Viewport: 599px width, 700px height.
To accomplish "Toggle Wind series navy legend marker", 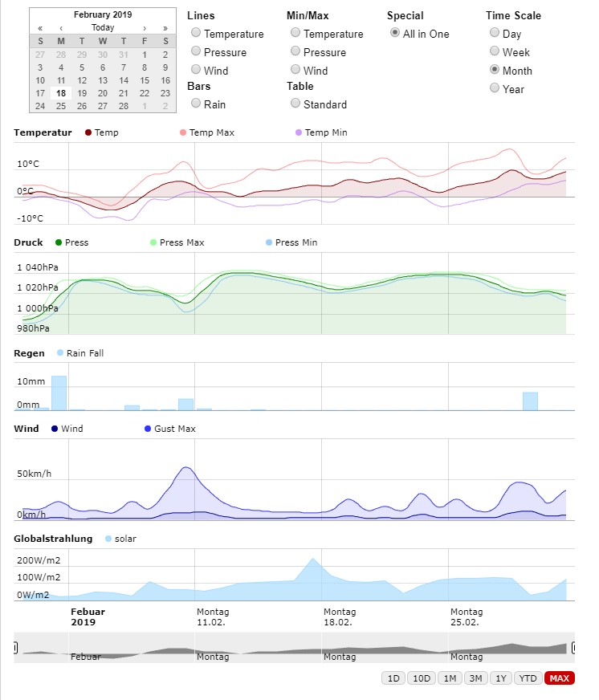I will point(55,429).
